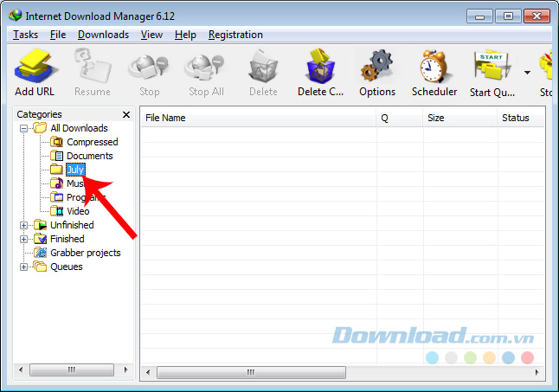Click the Start Queue icon
This screenshot has width=559, height=392.
click(492, 67)
